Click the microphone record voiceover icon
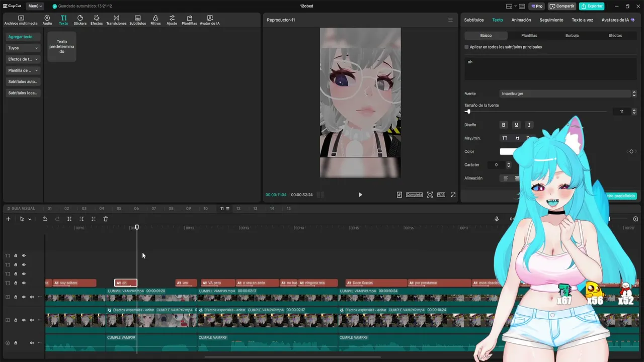 [x=497, y=219]
